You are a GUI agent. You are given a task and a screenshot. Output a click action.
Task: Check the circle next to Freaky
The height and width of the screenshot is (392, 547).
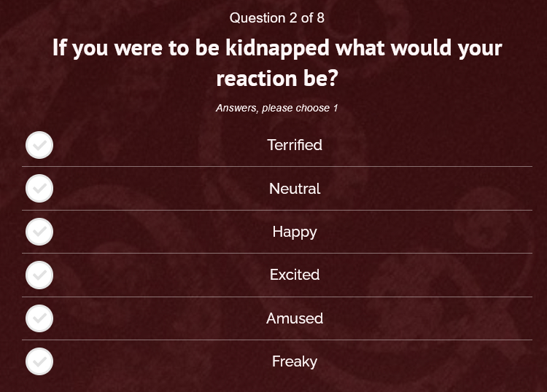[39, 361]
